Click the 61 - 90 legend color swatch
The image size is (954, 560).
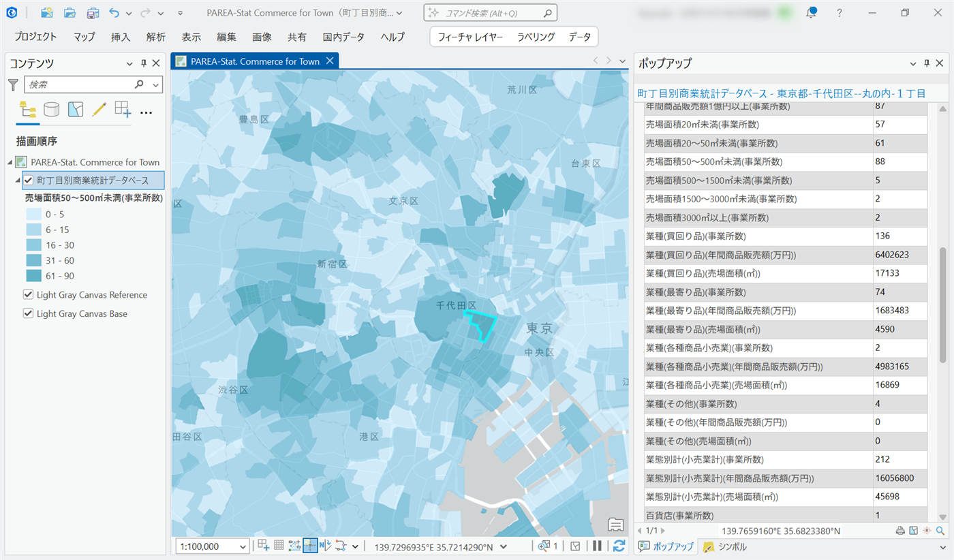tap(34, 276)
